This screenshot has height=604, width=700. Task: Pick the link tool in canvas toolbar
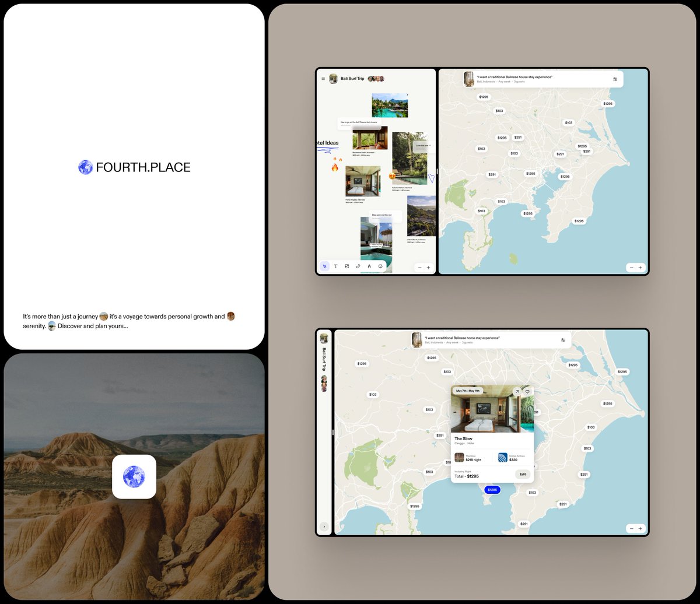[x=358, y=266]
